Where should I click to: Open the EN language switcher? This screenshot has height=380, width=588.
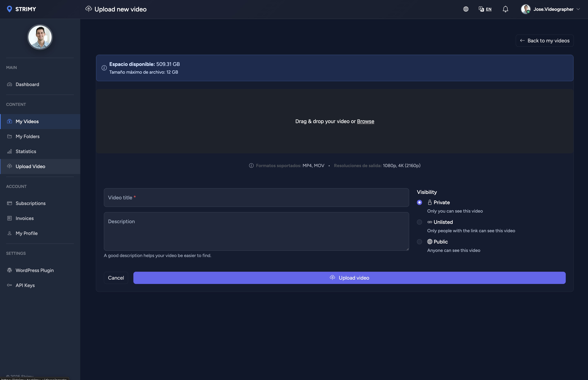coord(485,9)
